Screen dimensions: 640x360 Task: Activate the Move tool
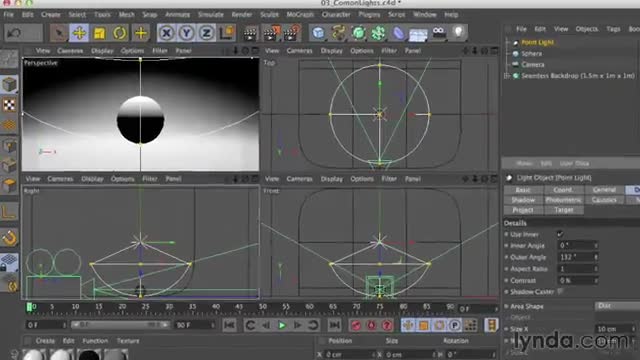[x=79, y=33]
